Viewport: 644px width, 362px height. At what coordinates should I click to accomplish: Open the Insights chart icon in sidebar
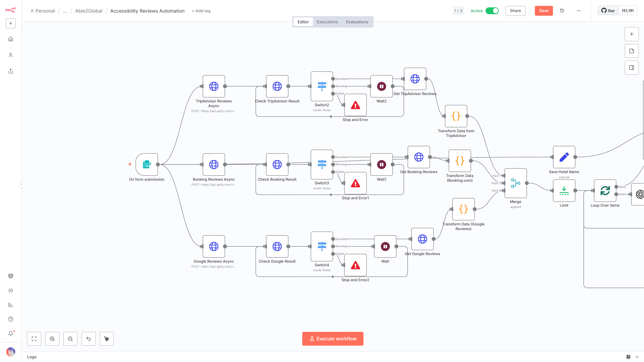11,305
